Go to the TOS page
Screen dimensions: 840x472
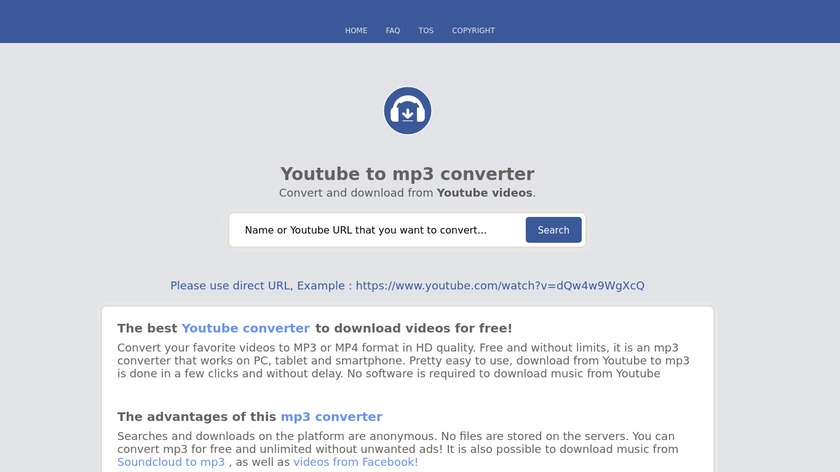point(426,31)
